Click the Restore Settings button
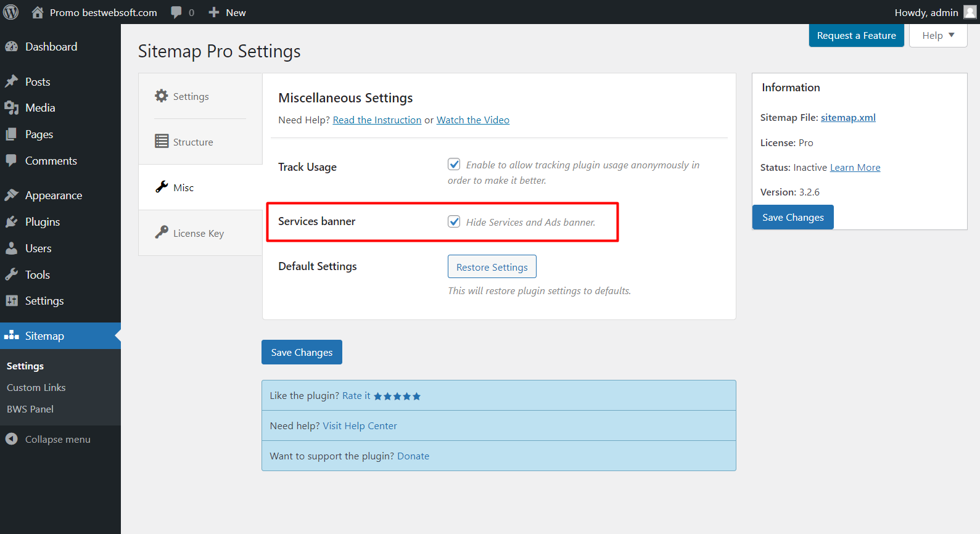Viewport: 980px width, 534px height. (492, 267)
